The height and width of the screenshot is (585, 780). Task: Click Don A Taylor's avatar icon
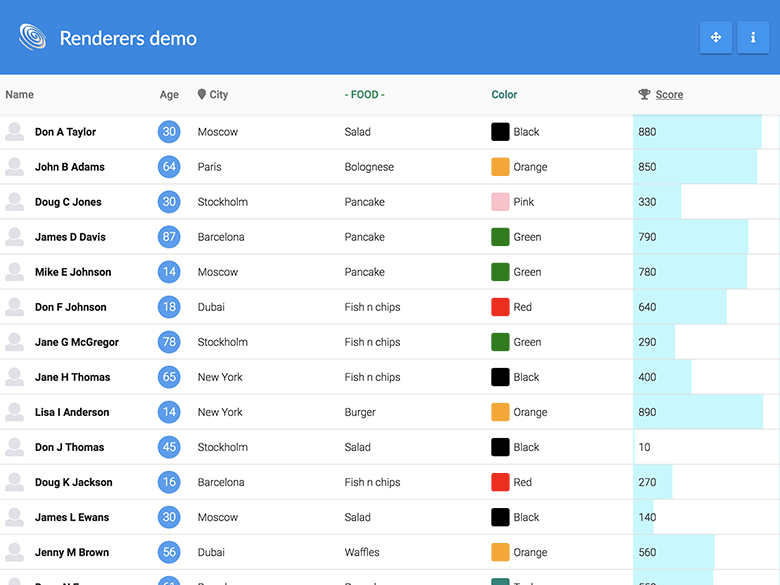pyautogui.click(x=14, y=132)
